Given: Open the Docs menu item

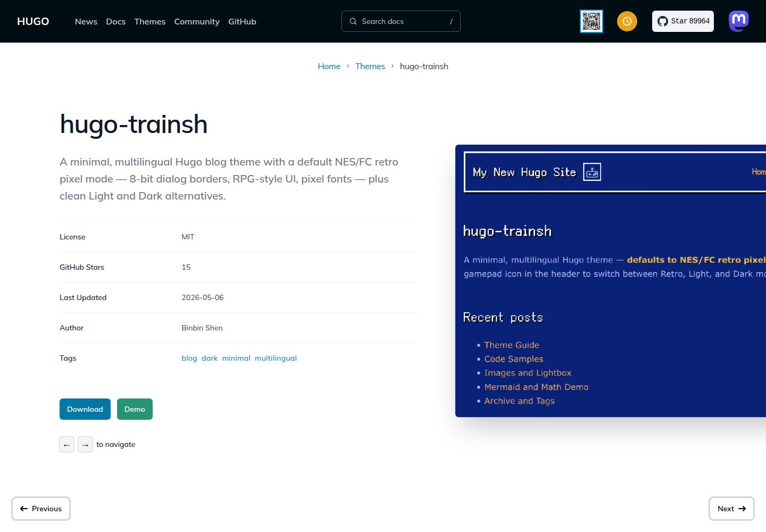Looking at the screenshot, I should pos(116,21).
